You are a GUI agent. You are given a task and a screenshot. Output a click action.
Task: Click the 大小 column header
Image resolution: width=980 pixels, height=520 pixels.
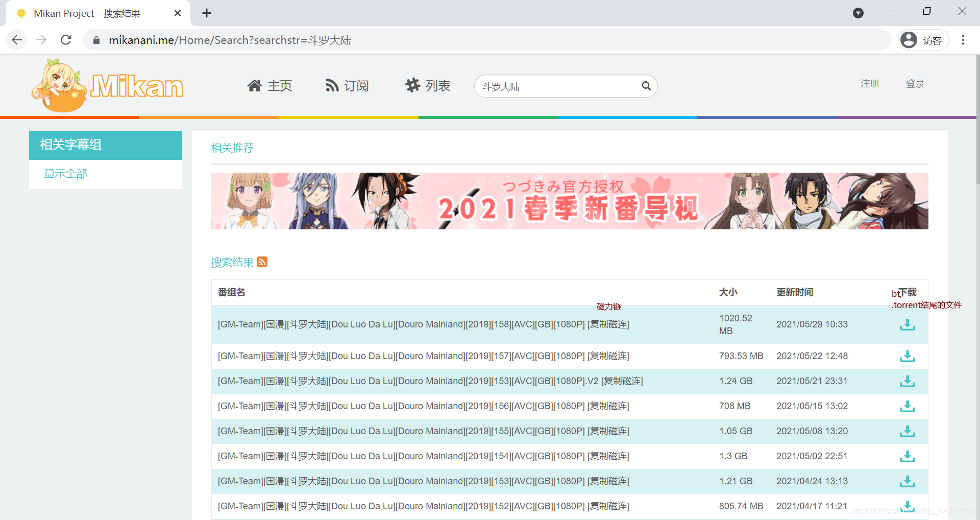coord(728,292)
